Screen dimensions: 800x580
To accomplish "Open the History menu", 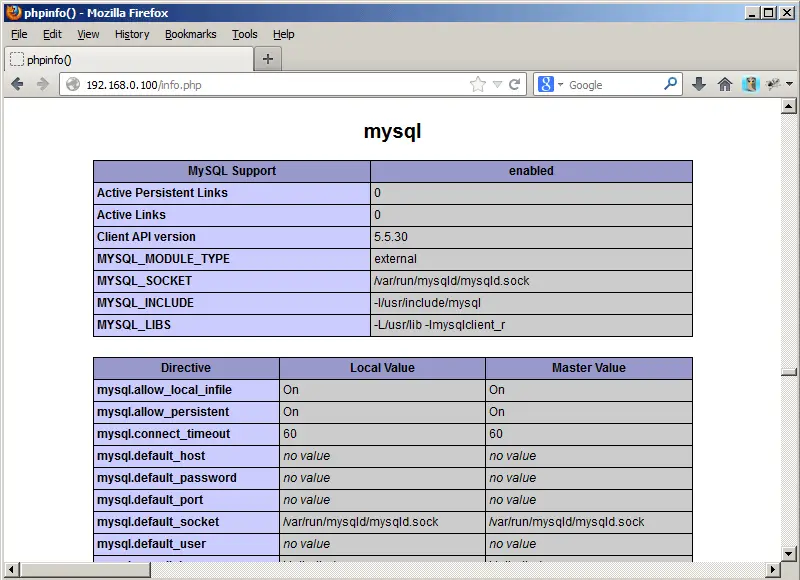I will pos(132,34).
